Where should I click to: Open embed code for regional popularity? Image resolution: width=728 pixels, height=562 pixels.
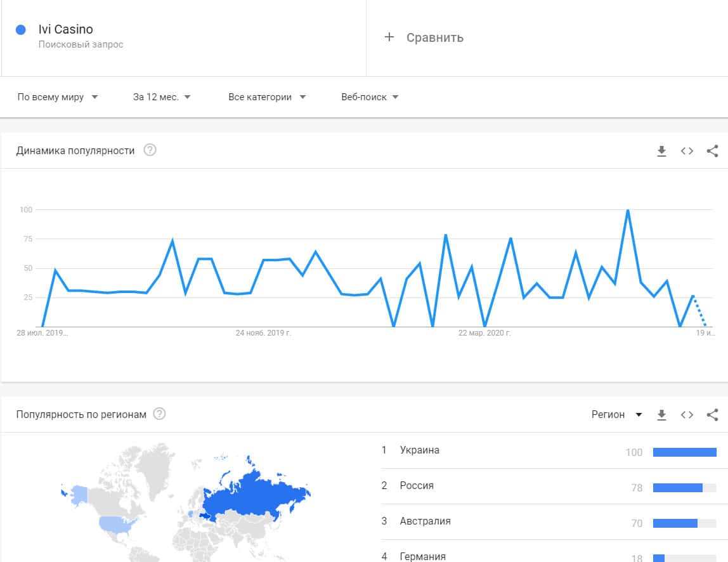[687, 415]
